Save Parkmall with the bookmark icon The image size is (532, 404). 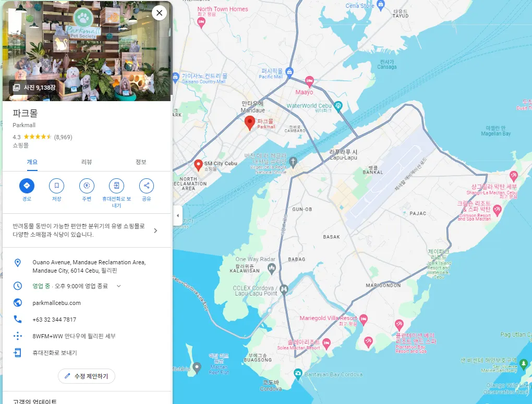click(57, 186)
